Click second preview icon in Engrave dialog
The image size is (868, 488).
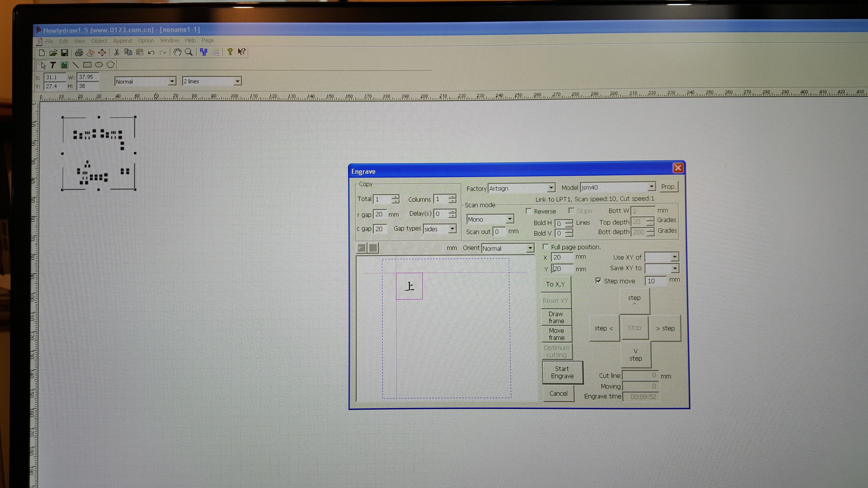pyautogui.click(x=373, y=248)
